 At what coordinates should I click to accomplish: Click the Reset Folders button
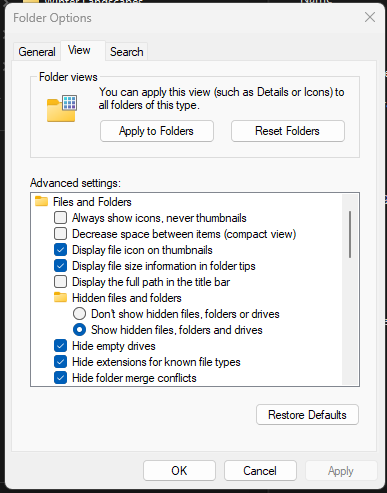point(288,131)
